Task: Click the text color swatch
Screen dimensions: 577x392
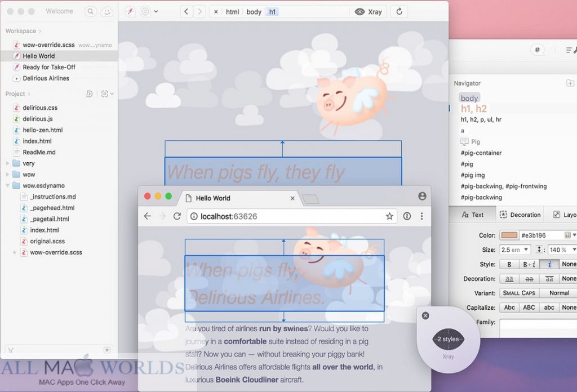Action: point(509,235)
